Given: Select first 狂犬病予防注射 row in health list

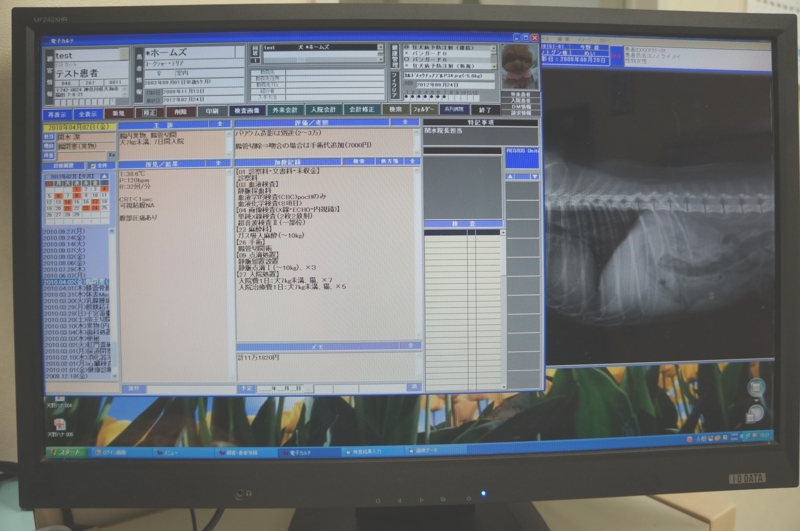Looking at the screenshot, I should (448, 47).
